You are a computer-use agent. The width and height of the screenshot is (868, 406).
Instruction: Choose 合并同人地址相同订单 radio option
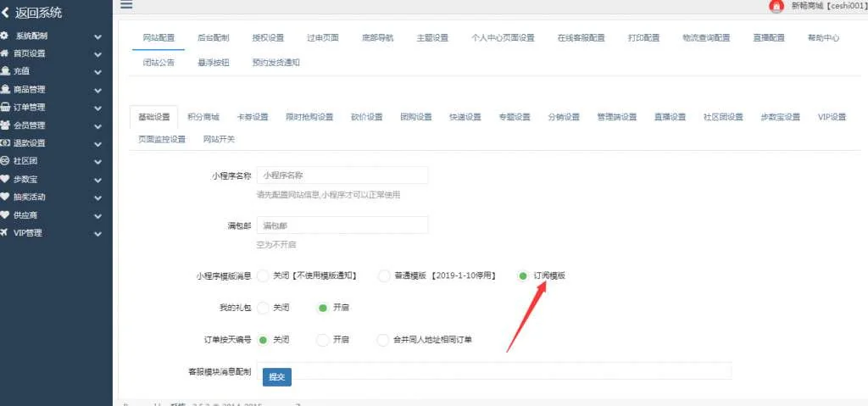click(x=384, y=340)
